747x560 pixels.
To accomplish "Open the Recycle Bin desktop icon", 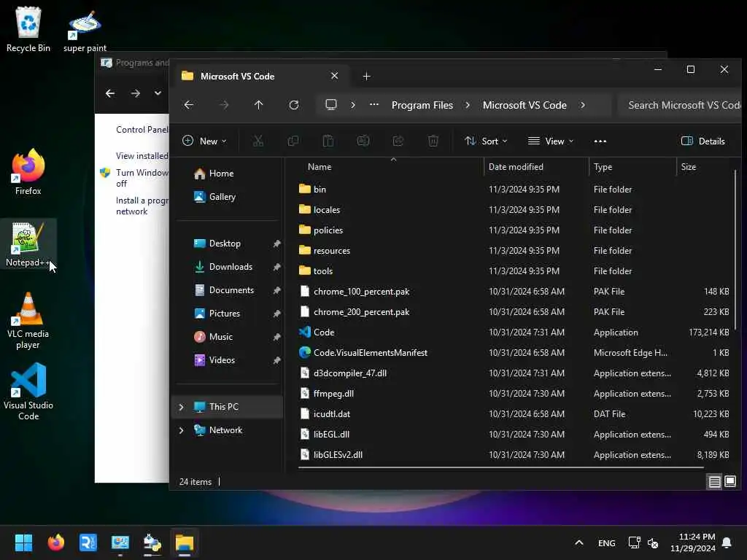I will pyautogui.click(x=28, y=29).
